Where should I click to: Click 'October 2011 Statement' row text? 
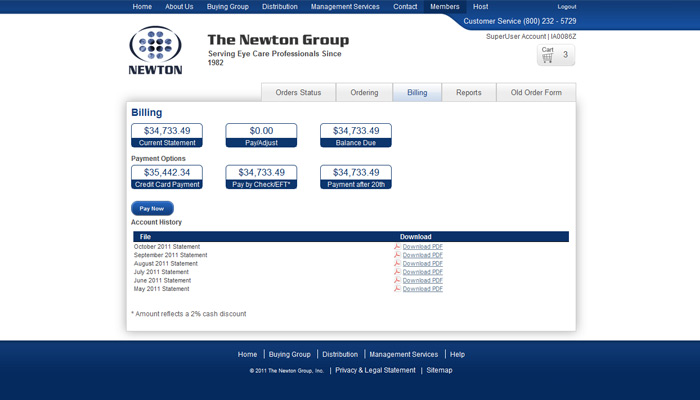coord(167,246)
